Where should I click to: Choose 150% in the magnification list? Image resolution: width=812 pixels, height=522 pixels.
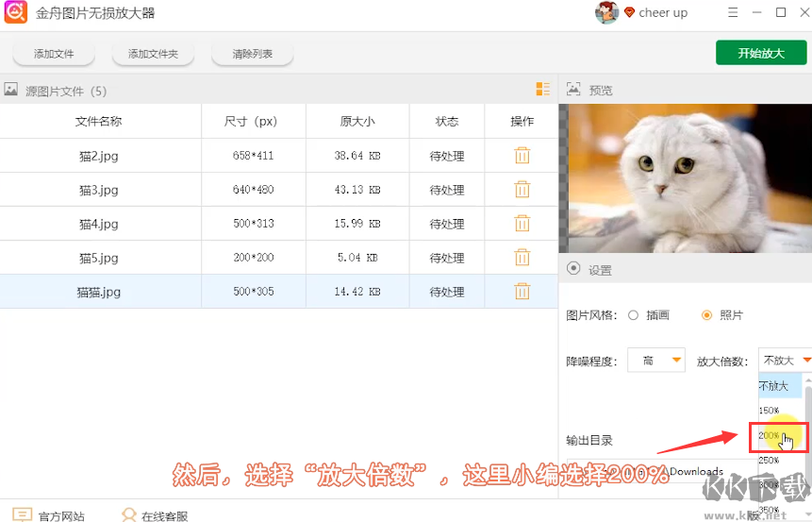(780, 411)
